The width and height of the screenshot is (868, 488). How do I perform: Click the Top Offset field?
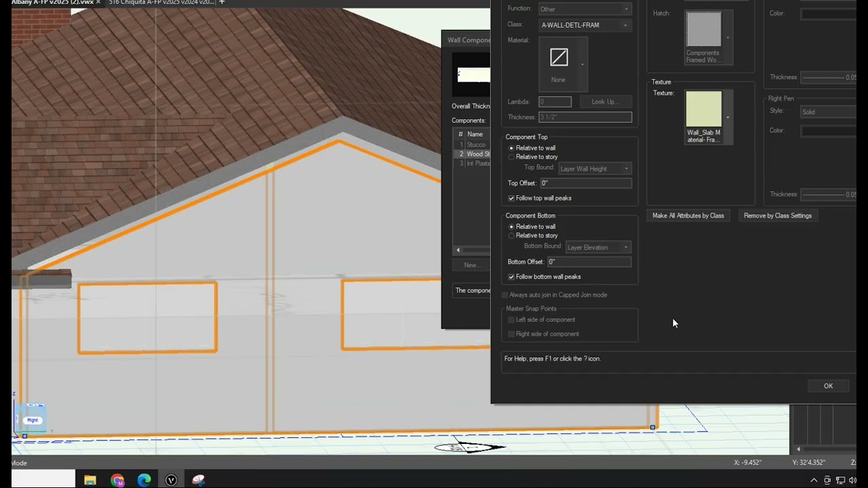click(x=586, y=183)
